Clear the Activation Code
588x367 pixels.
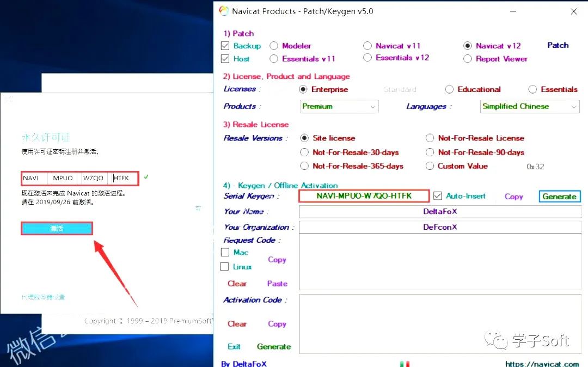237,323
